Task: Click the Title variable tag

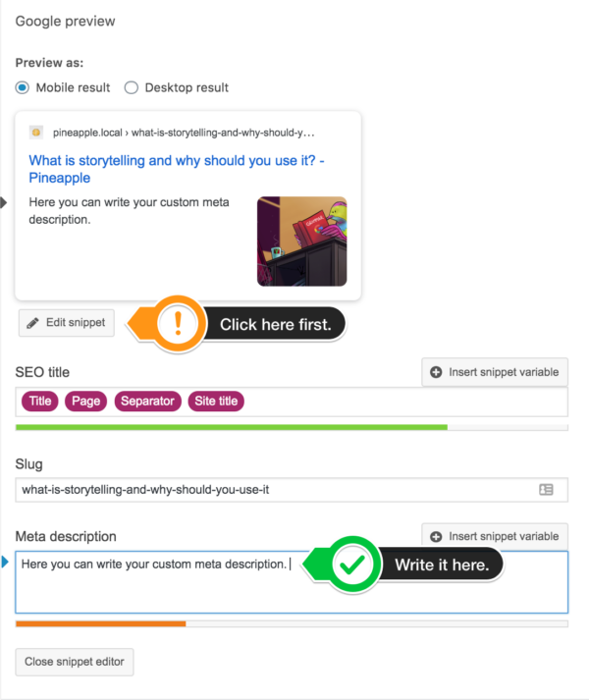Action: pyautogui.click(x=40, y=401)
